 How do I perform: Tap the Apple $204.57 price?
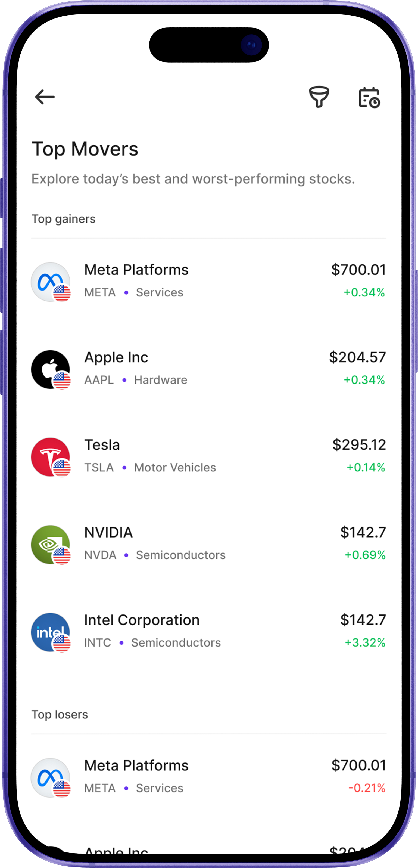[357, 357]
